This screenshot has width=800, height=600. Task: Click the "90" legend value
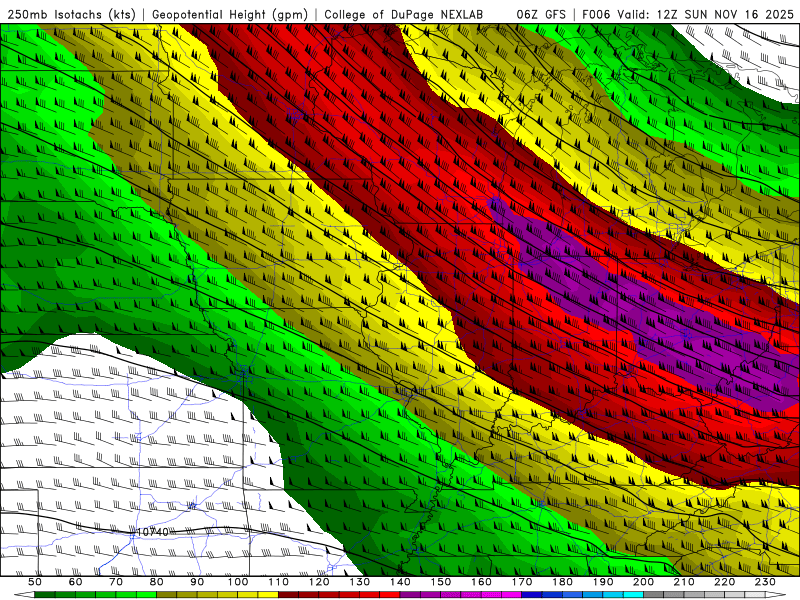pos(197,582)
